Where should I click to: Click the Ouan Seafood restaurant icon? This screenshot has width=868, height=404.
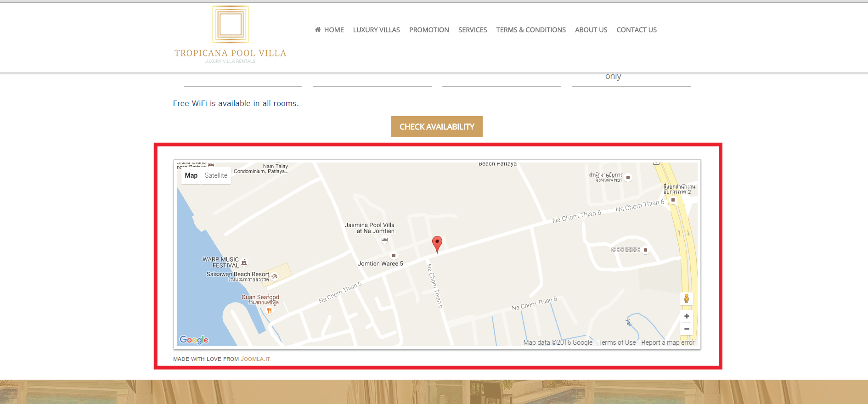(269, 311)
